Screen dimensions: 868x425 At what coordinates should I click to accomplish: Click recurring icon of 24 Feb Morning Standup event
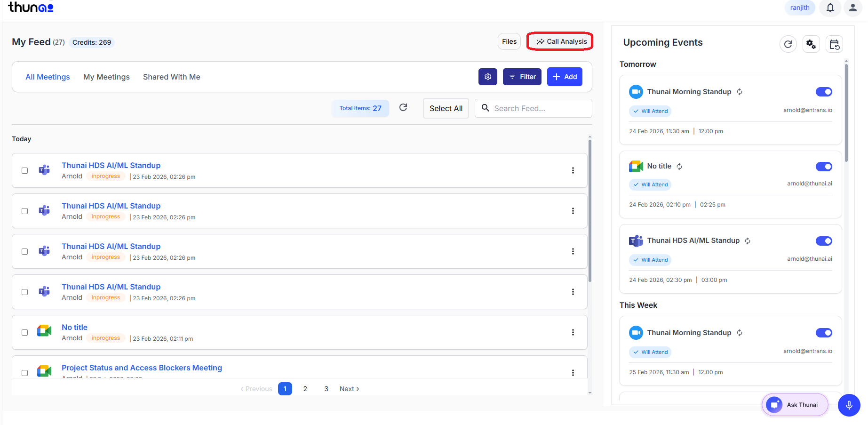(740, 92)
